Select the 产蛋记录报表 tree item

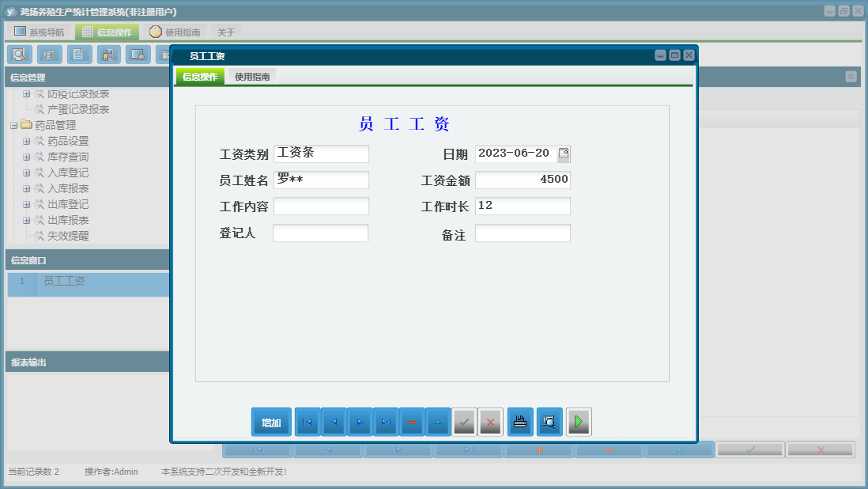78,110
